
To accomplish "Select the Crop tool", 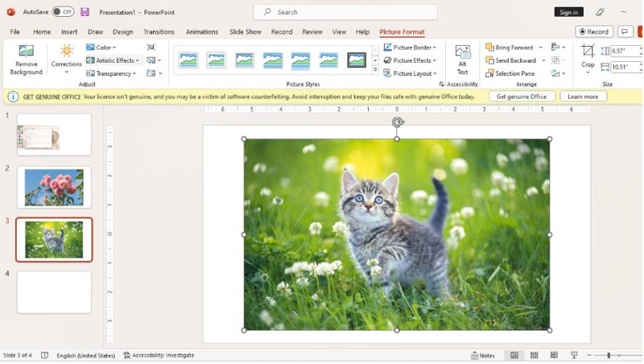I will coord(588,57).
